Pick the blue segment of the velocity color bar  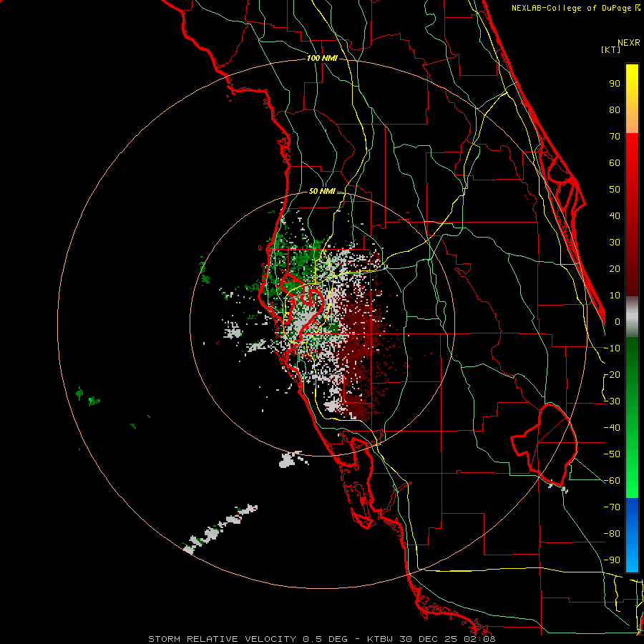click(632, 535)
